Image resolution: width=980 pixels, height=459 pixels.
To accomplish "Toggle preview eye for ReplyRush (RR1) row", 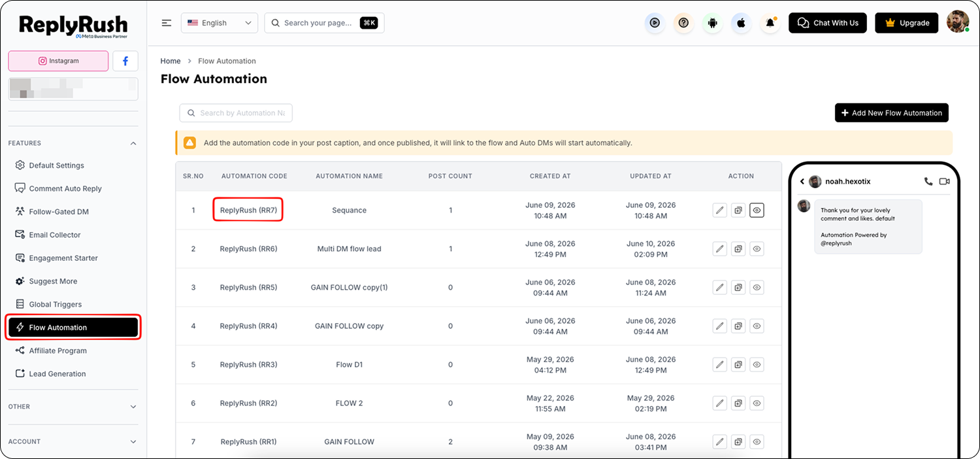I will (x=757, y=442).
